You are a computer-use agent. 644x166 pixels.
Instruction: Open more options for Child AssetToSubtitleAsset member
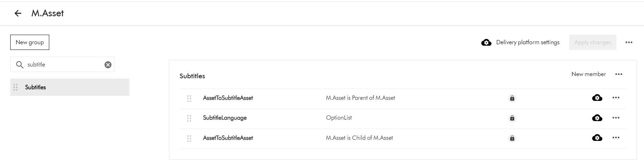pyautogui.click(x=616, y=138)
